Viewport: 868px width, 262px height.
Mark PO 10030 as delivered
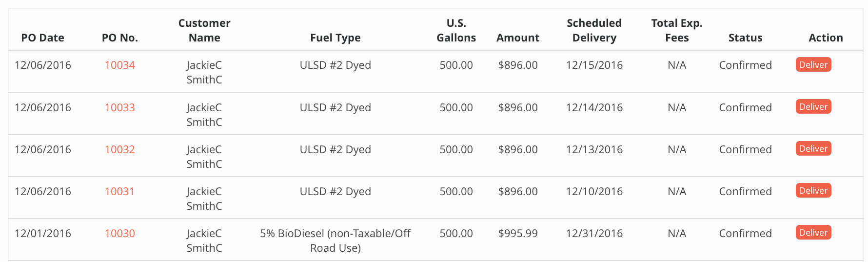pos(813,233)
